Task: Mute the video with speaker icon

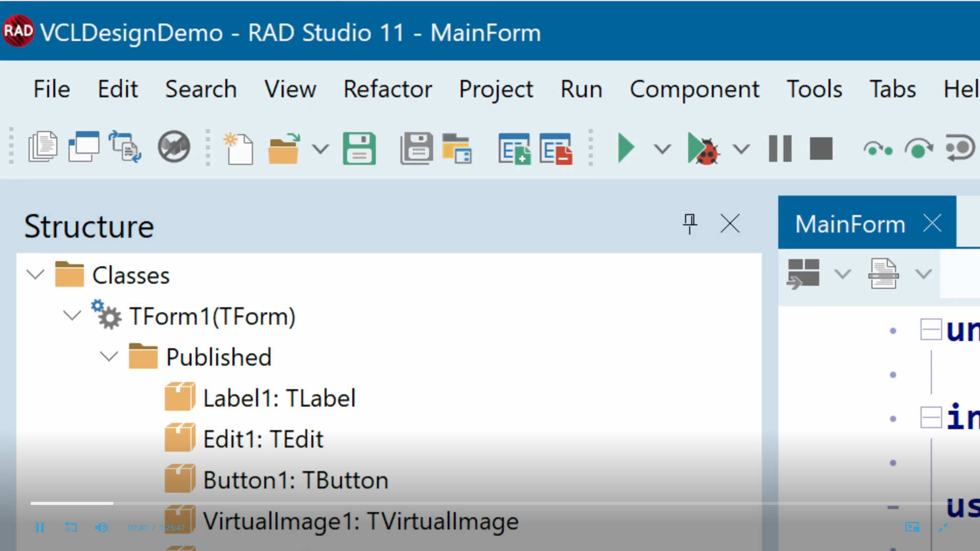Action: coord(101,527)
